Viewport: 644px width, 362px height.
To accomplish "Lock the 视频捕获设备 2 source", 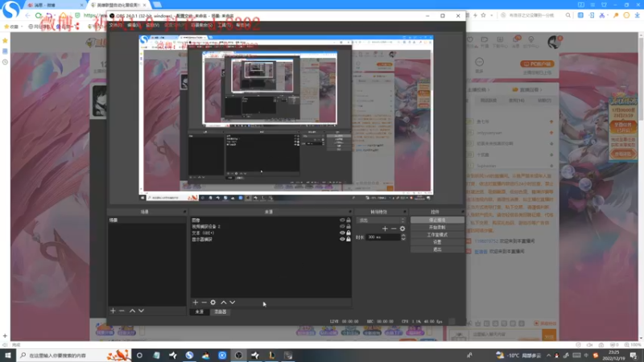I will pyautogui.click(x=349, y=226).
